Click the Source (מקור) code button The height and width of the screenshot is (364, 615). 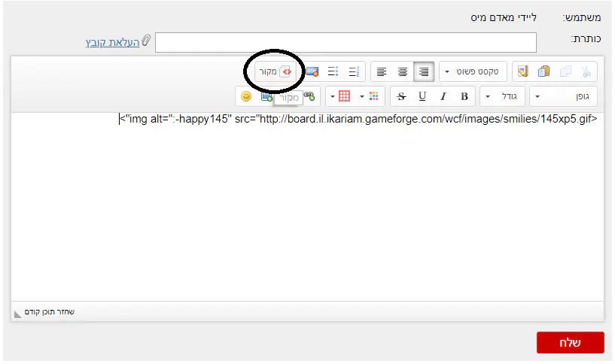276,72
